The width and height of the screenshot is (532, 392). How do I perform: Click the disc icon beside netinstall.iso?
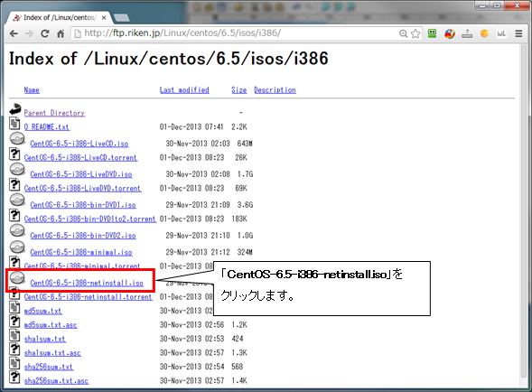click(x=17, y=277)
